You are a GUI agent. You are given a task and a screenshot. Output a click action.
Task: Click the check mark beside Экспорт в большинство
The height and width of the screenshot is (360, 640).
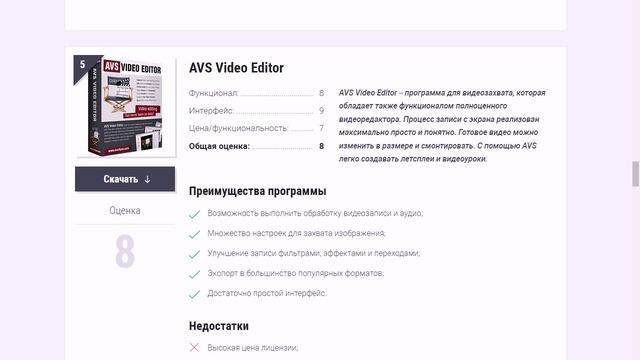194,274
